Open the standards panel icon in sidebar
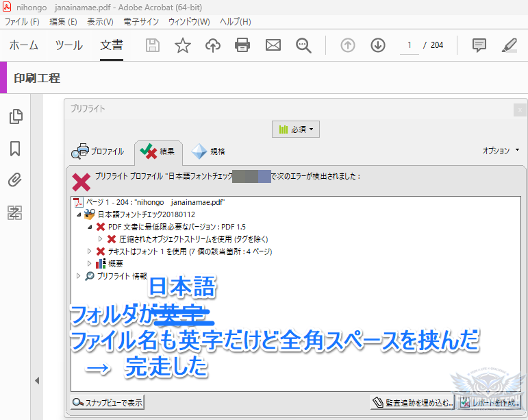The image size is (528, 420). pyautogui.click(x=15, y=212)
